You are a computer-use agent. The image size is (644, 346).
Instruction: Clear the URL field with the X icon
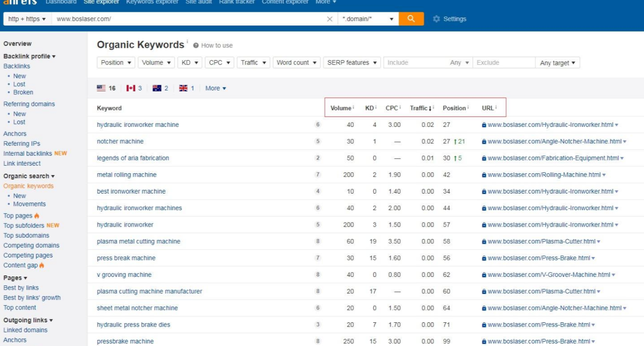coord(330,19)
